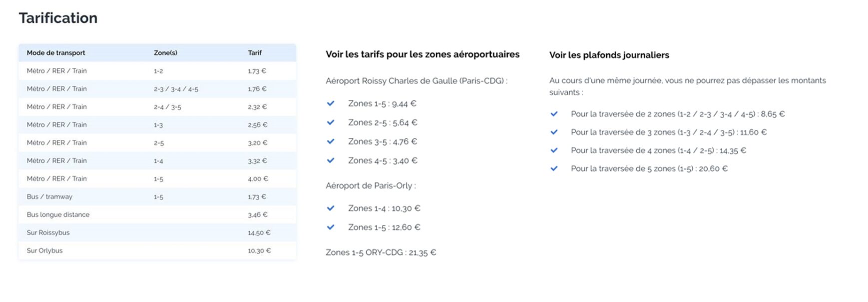Click checkmark icon beside Orly Zones 1-5 : 12,60 €
This screenshot has height=302, width=868.
331,227
